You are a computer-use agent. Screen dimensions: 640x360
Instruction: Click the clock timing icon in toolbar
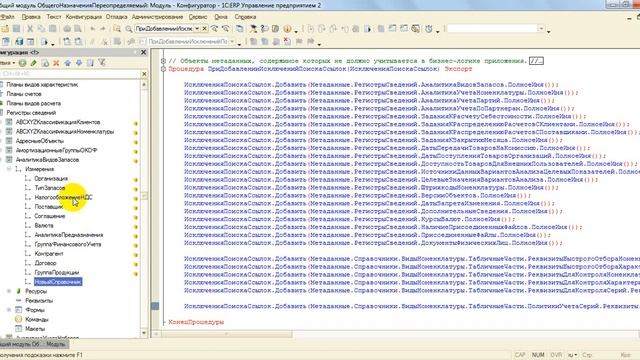[x=429, y=29]
